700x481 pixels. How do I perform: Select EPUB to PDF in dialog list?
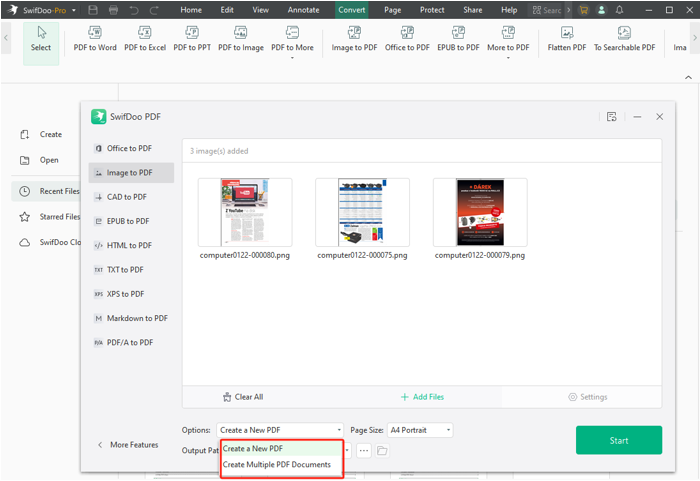click(x=131, y=221)
